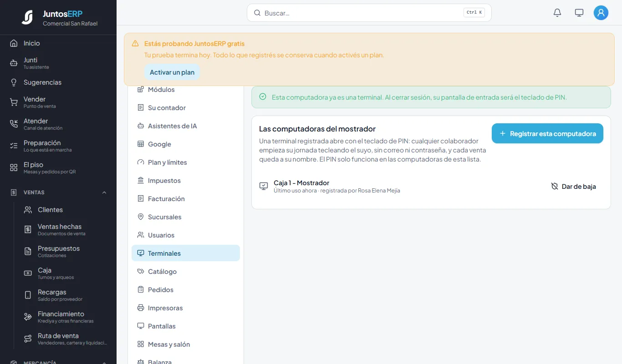Click the Impresoras printer icon

[x=141, y=308]
